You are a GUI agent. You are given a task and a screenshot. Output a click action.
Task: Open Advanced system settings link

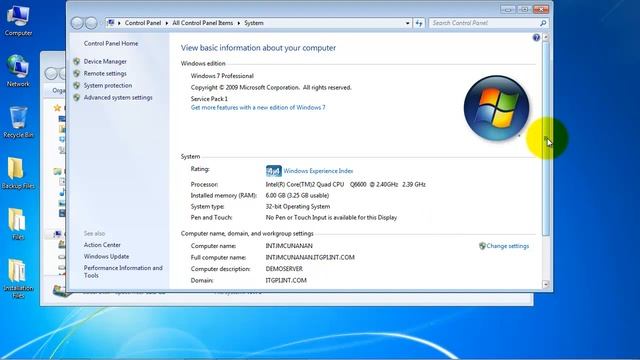[118, 98]
